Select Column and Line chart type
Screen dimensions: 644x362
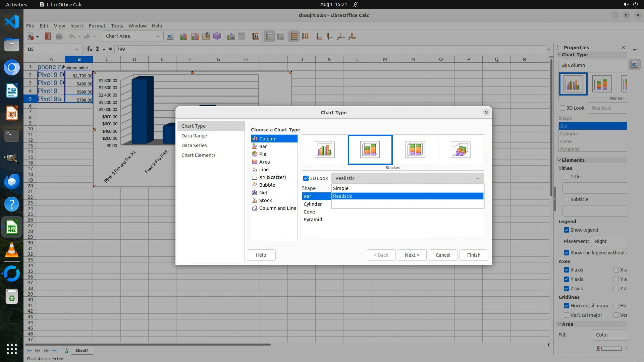[277, 208]
